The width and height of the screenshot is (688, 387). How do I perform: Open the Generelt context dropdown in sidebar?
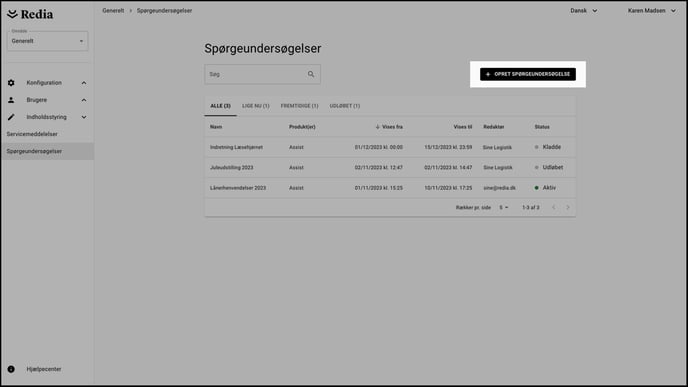click(x=47, y=41)
